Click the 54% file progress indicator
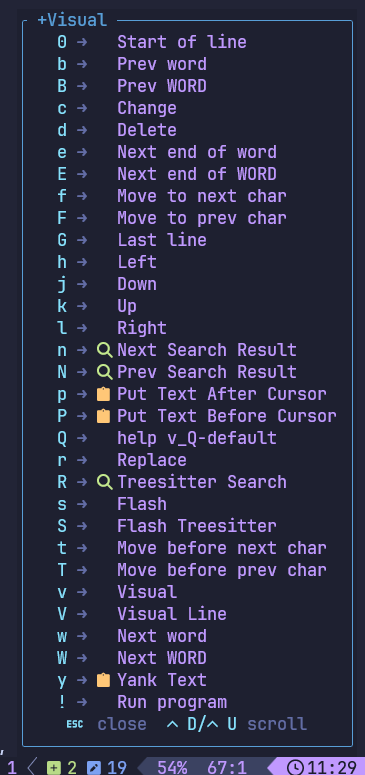 172,768
